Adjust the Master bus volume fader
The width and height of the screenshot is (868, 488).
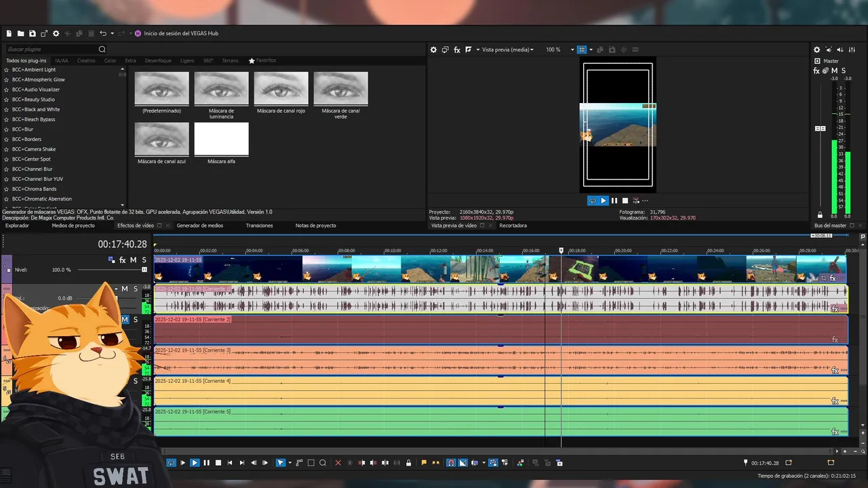820,128
